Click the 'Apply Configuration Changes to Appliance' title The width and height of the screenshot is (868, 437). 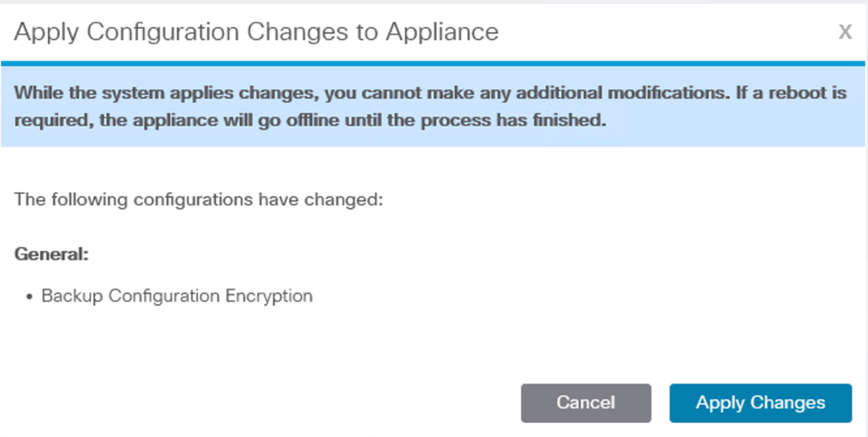[x=257, y=32]
